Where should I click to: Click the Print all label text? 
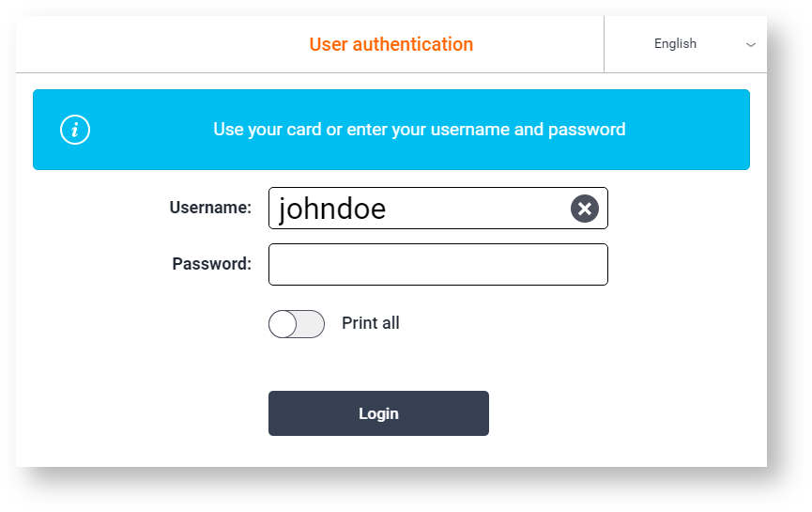tap(370, 324)
